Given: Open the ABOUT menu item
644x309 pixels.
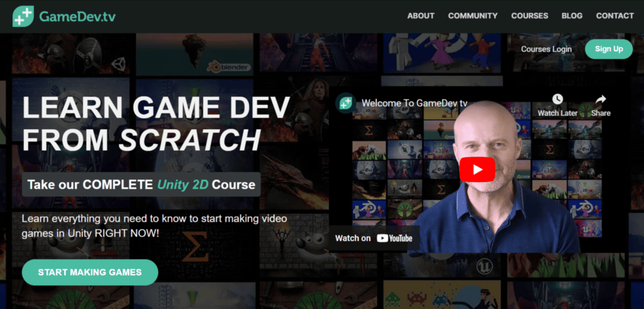Looking at the screenshot, I should (421, 16).
